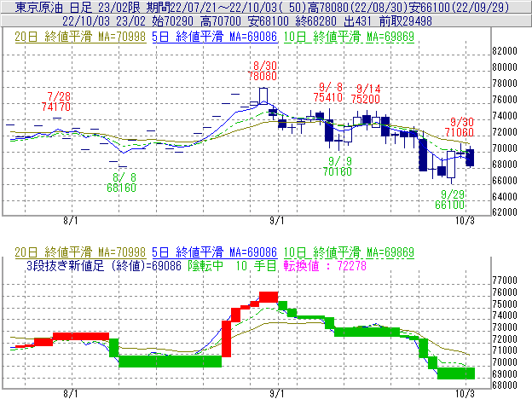Click the 8/30 78080 high label
The image size is (532, 405).
point(263,71)
